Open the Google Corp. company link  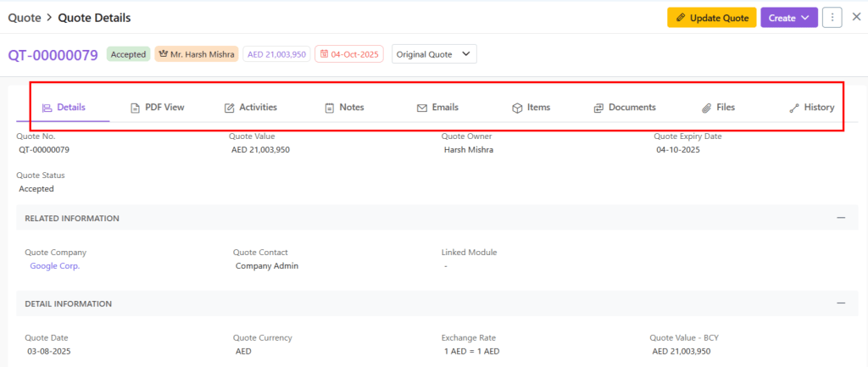(x=55, y=266)
